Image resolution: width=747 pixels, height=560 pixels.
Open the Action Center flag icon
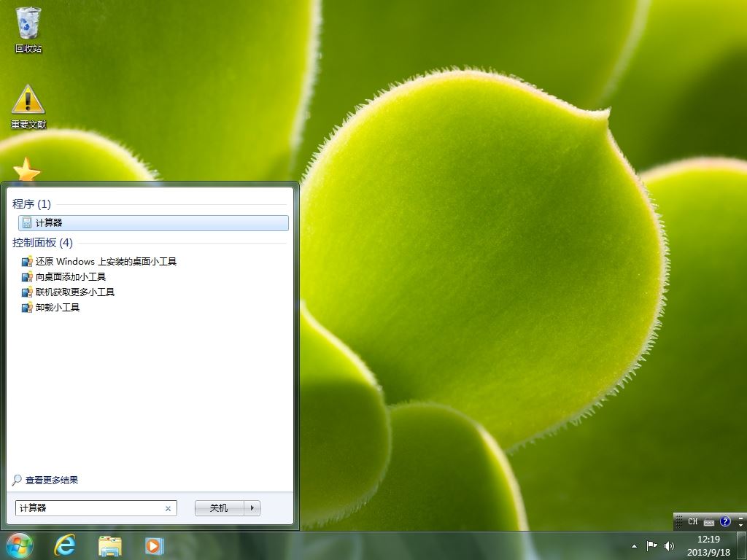coord(651,545)
